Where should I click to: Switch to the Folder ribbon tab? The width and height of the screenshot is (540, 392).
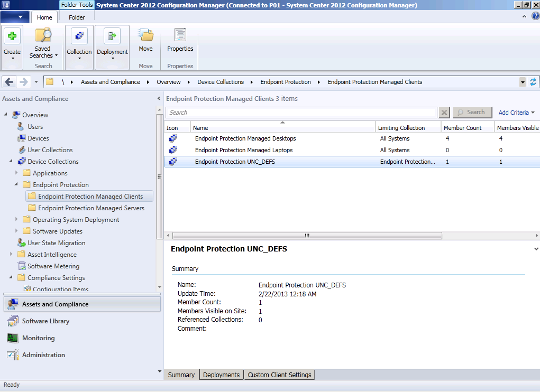(x=77, y=17)
